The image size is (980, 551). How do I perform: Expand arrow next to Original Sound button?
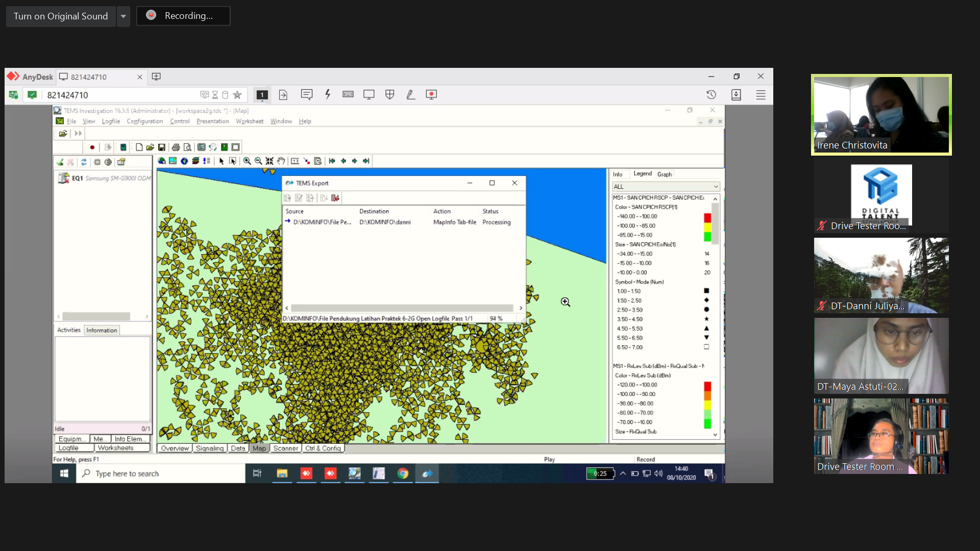(x=124, y=16)
